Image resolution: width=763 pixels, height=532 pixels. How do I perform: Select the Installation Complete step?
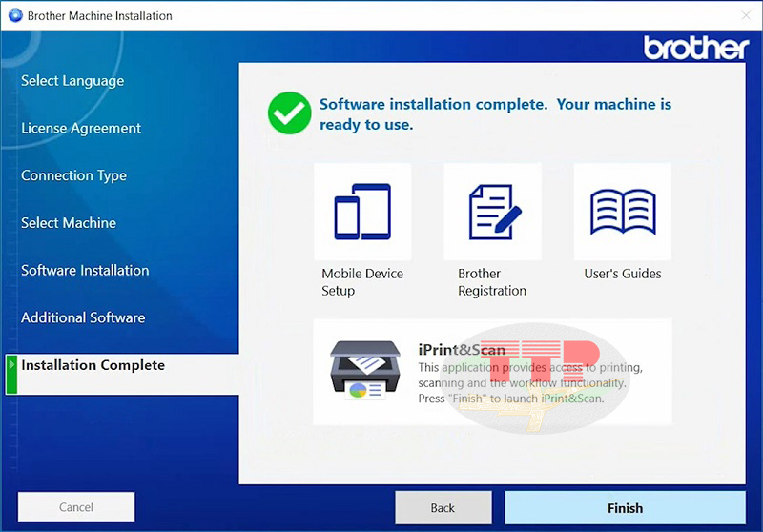[x=122, y=374]
